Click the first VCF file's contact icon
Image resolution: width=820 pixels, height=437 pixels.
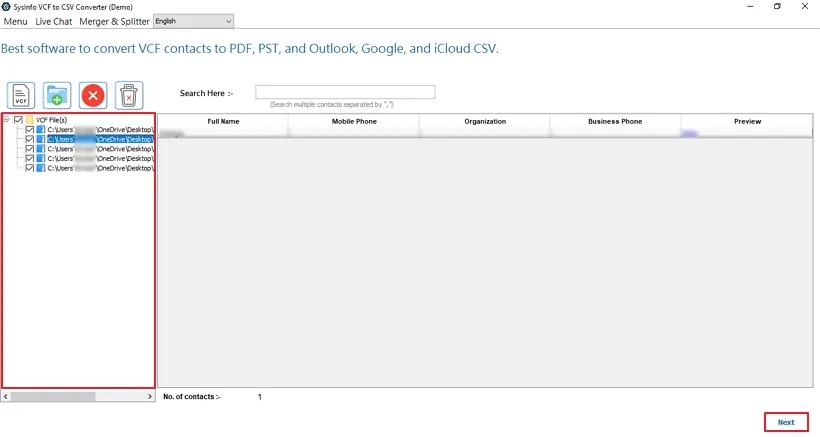(41, 130)
